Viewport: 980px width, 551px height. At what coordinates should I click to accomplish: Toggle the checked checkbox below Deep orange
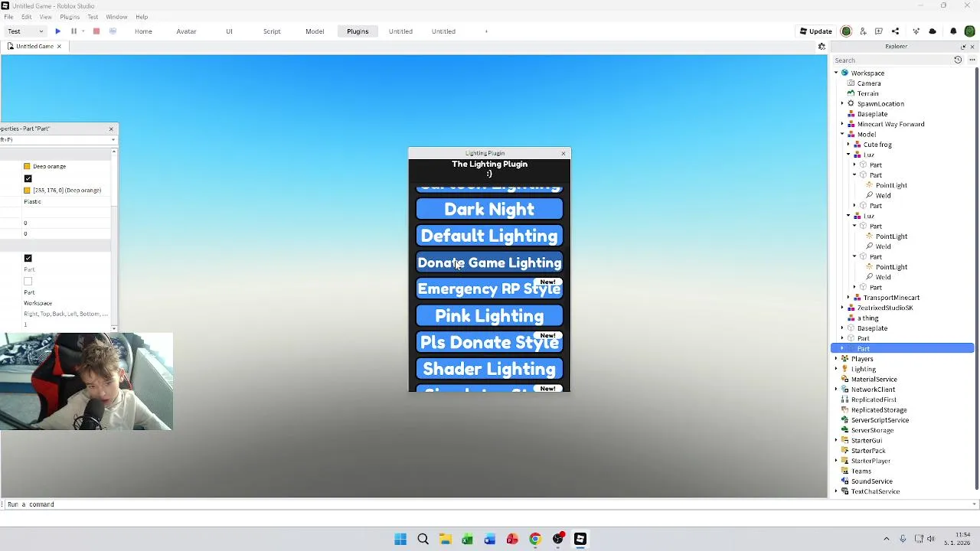tap(28, 178)
